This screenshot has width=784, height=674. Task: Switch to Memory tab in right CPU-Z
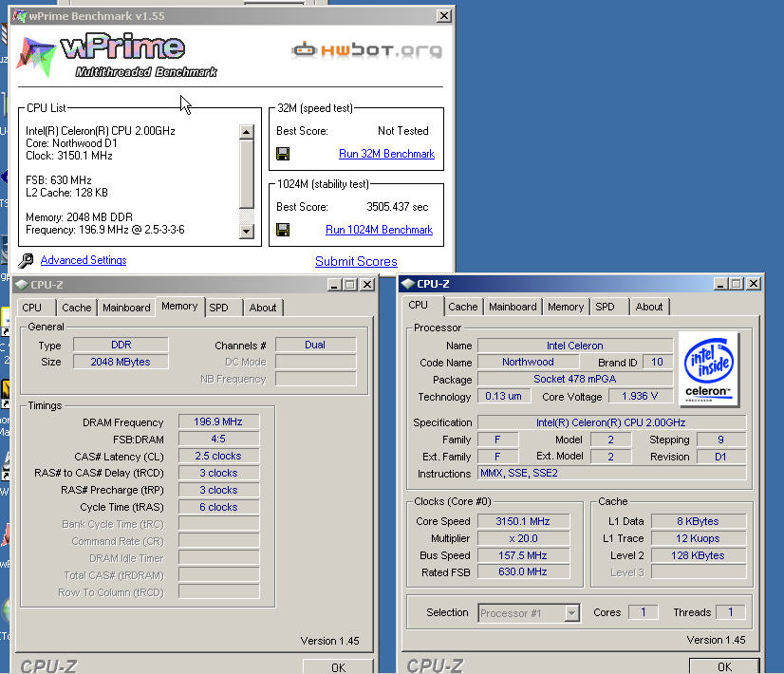tap(566, 307)
